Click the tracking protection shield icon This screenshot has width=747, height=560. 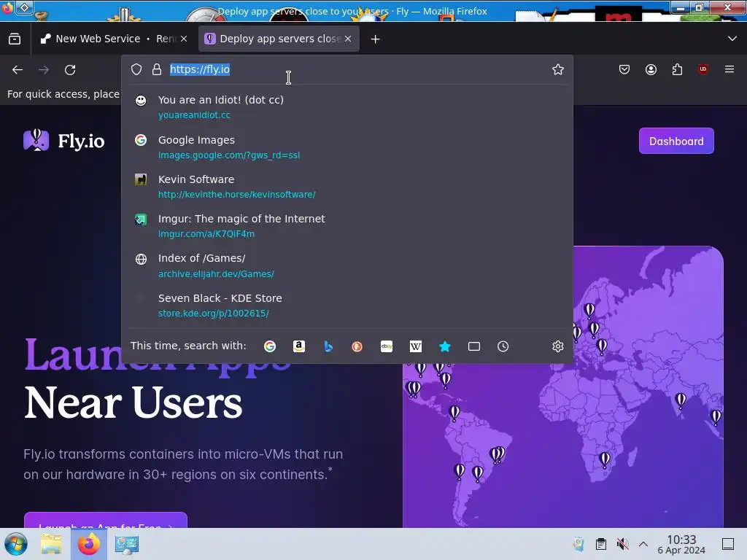tap(136, 69)
